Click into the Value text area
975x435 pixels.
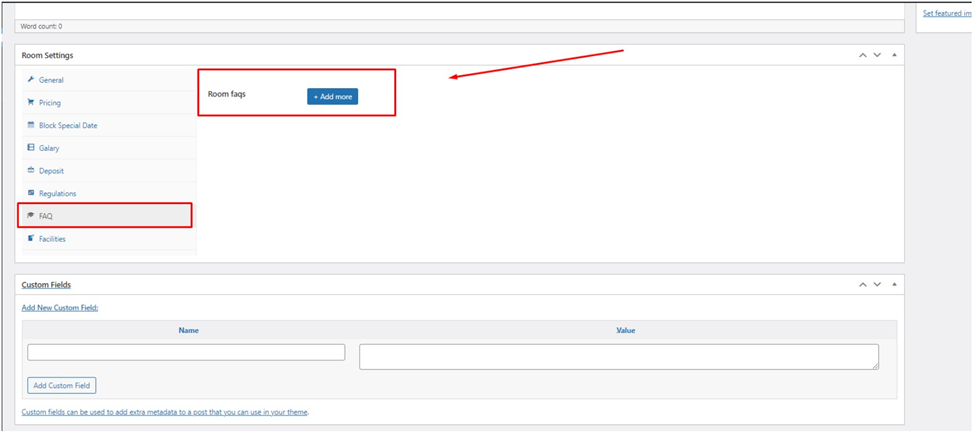tap(618, 357)
